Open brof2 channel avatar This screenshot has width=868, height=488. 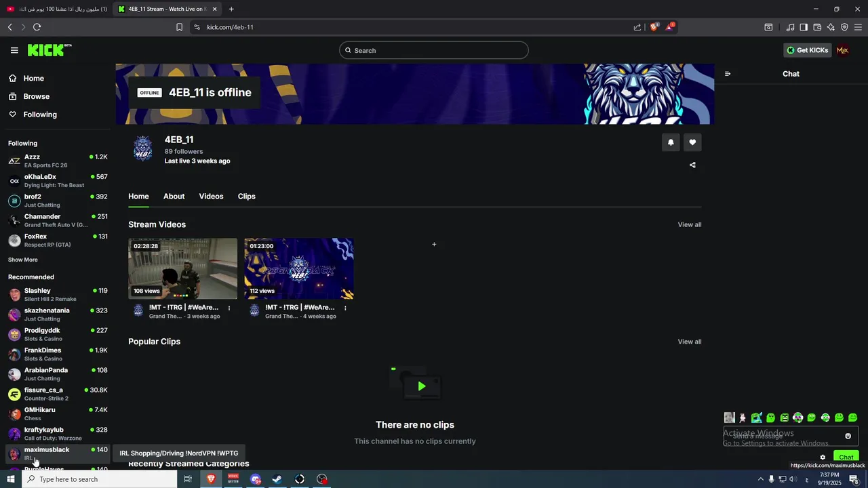[14, 201]
